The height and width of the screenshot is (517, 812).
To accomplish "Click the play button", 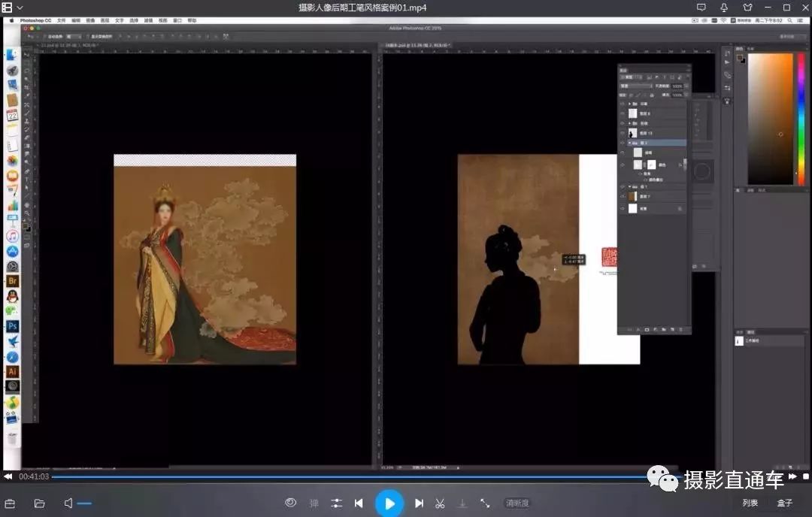I will [389, 503].
